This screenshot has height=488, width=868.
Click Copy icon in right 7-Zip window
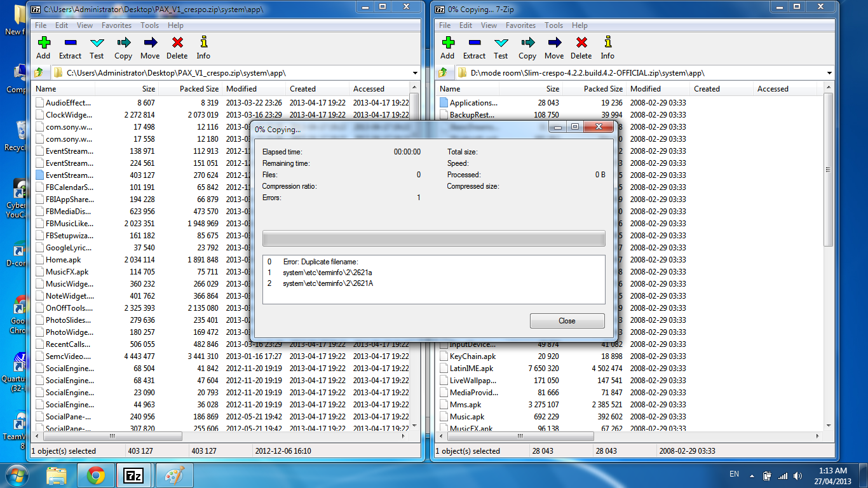pos(527,48)
